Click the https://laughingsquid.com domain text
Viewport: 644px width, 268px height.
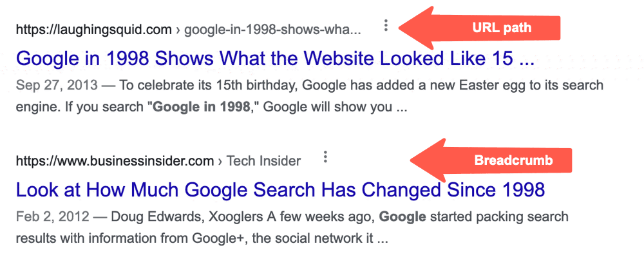[x=94, y=29]
